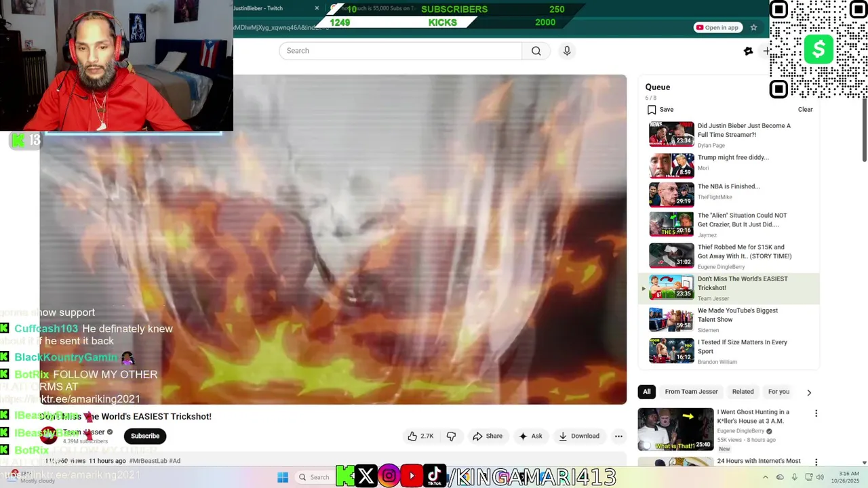Click the YouTube search input field

point(400,51)
